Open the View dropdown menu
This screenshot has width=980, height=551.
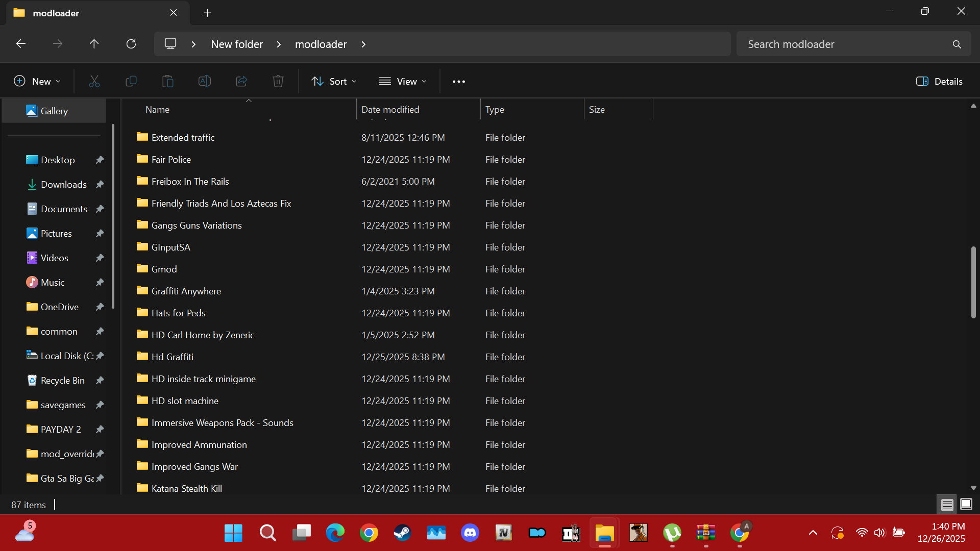[403, 81]
